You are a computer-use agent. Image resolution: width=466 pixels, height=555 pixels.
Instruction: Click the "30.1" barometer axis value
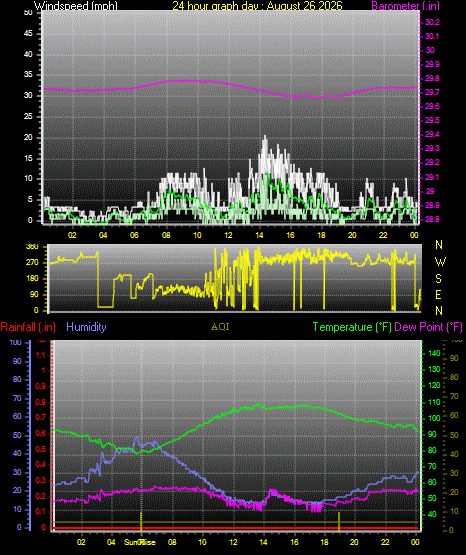pyautogui.click(x=432, y=36)
